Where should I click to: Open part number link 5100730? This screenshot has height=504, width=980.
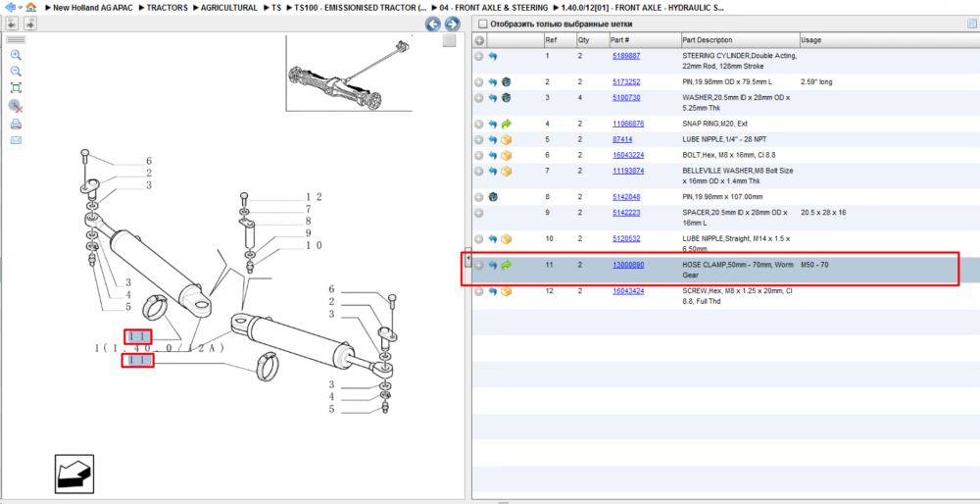point(626,97)
